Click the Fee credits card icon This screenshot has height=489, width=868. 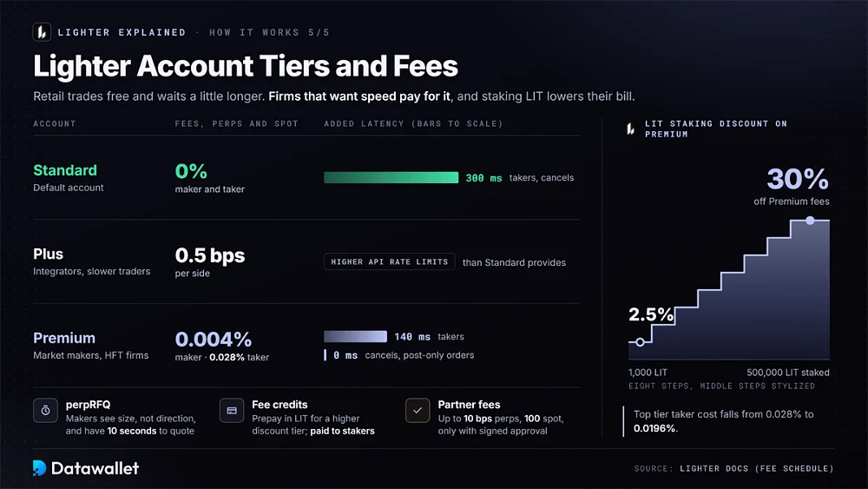[x=232, y=410]
